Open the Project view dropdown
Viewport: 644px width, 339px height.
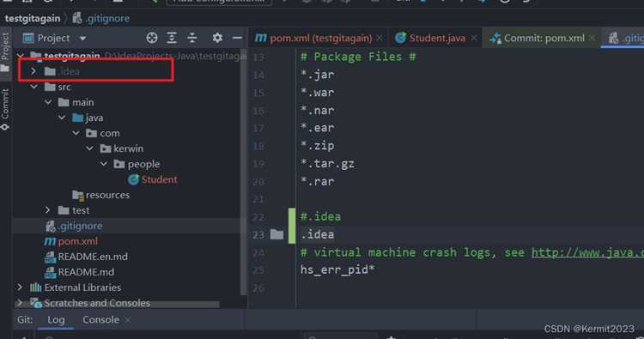point(55,38)
